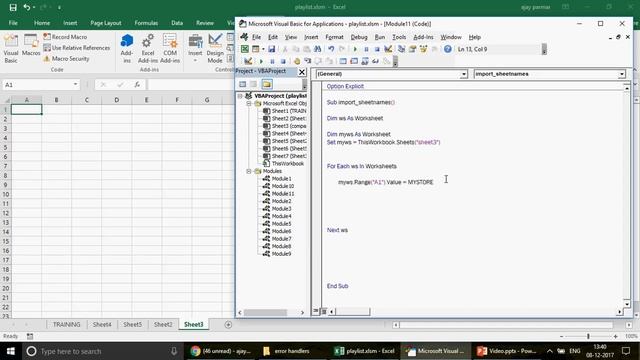Toggle breakpoint using hand icon on Debug toolbar
640x360 pixels.
[297, 61]
